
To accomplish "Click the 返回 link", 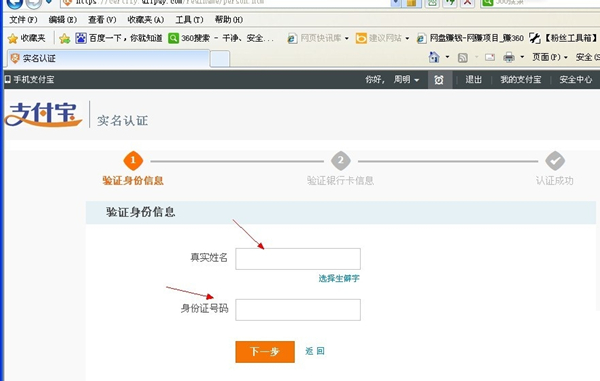I will click(315, 351).
